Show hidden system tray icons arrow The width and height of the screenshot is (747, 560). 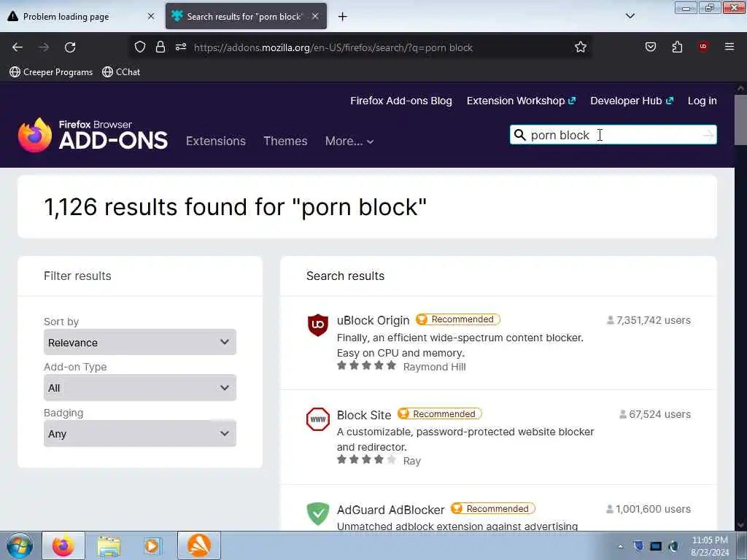tap(620, 546)
